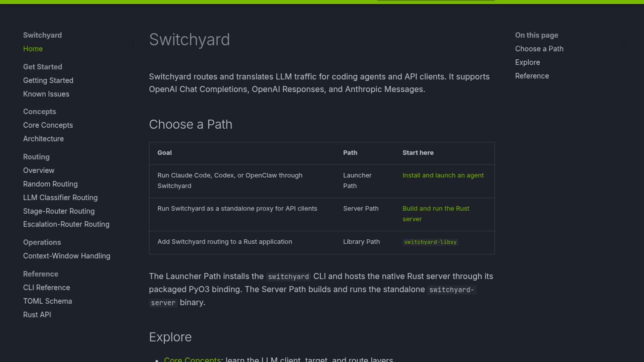Go to Getting Started page
The height and width of the screenshot is (362, 644).
point(48,80)
